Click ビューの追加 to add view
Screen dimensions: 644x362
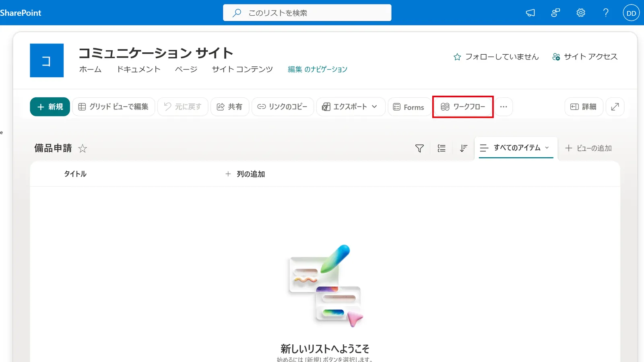coord(588,148)
